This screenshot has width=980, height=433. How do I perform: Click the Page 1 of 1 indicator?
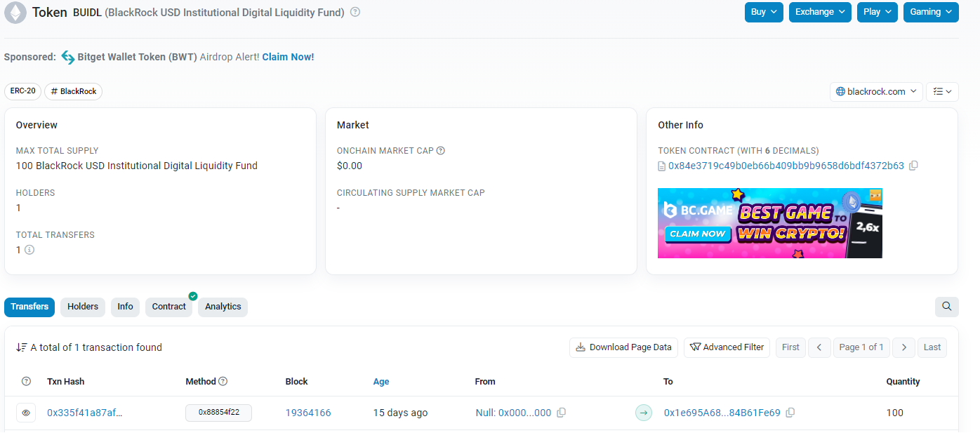(x=861, y=347)
